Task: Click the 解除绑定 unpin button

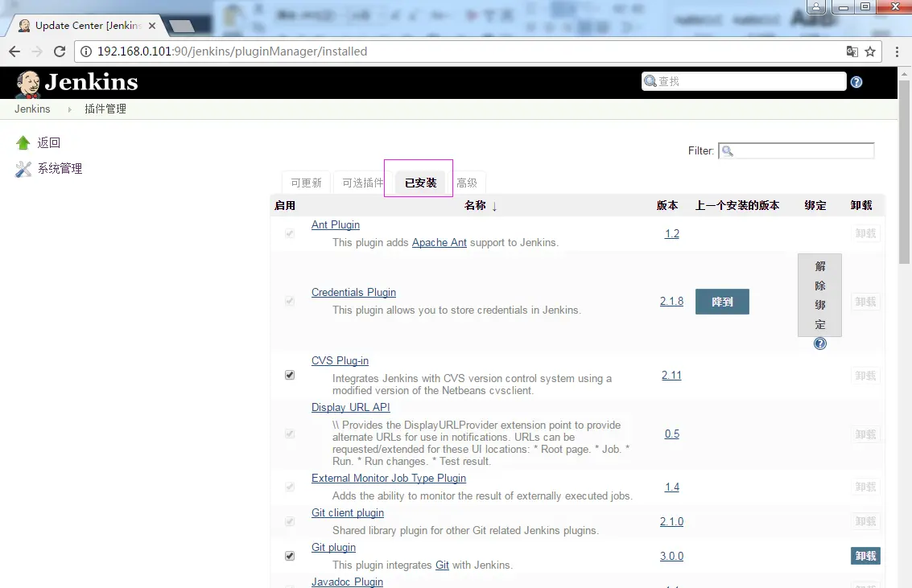Action: tap(819, 295)
